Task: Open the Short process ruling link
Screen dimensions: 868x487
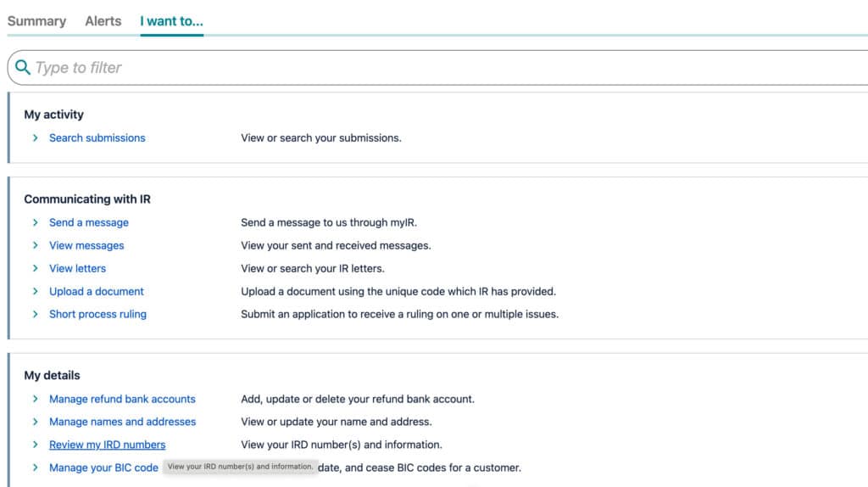Action: (x=97, y=314)
